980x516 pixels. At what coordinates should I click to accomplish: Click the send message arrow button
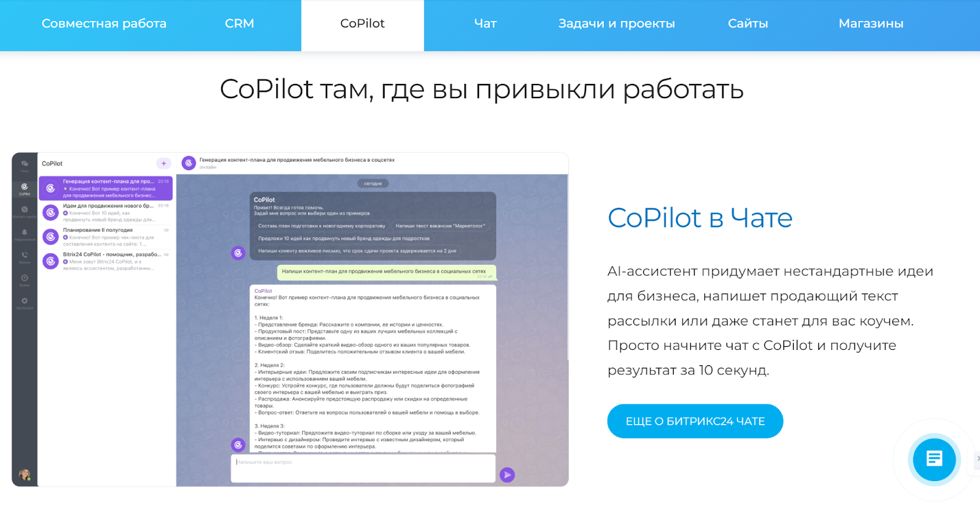(x=507, y=475)
